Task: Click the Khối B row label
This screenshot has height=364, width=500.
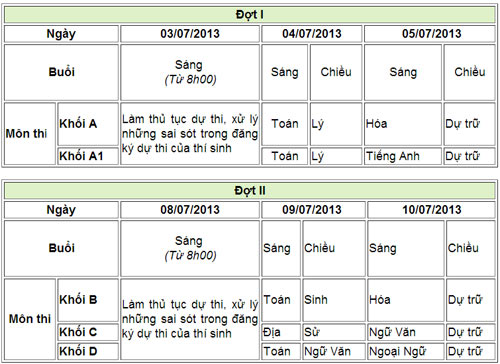Action: coord(88,300)
